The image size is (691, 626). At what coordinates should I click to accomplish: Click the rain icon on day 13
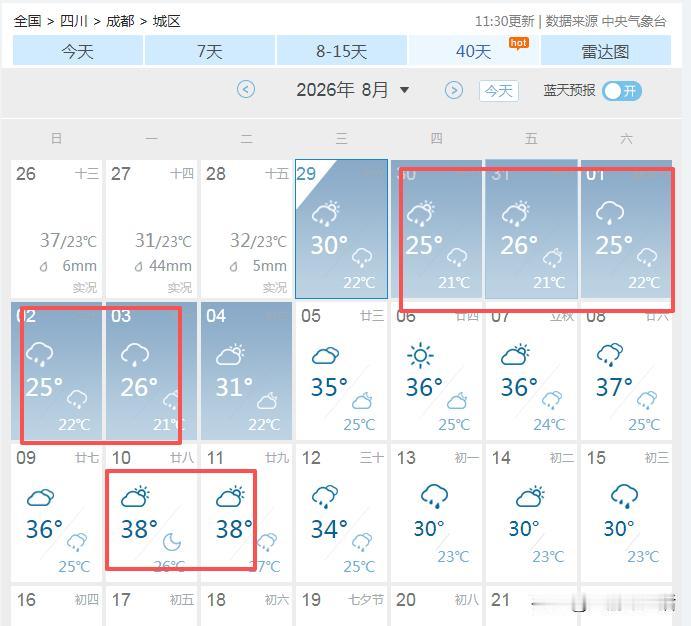[434, 496]
